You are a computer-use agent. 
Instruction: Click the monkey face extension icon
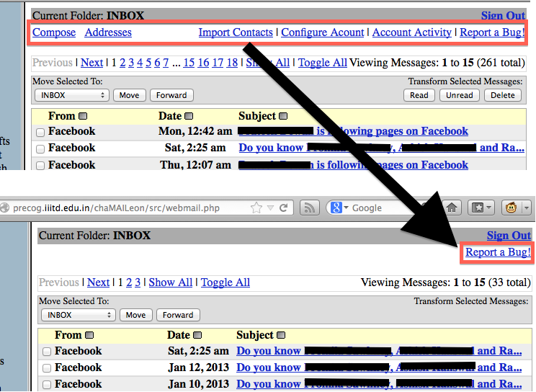(x=511, y=208)
